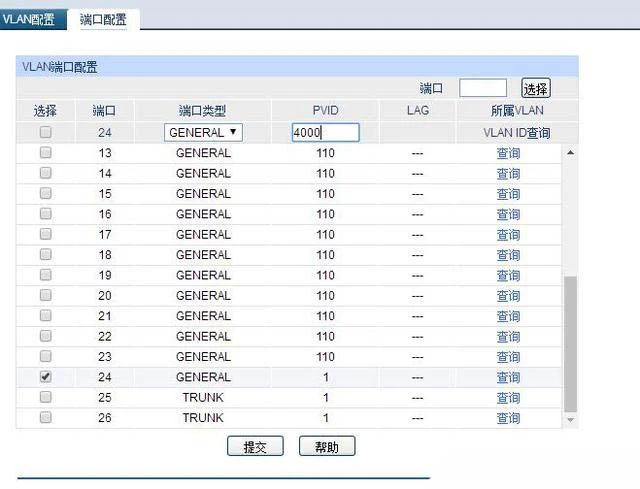Click the GENERAL type cell for port 20
Screen dimensions: 640x489
pyautogui.click(x=203, y=296)
